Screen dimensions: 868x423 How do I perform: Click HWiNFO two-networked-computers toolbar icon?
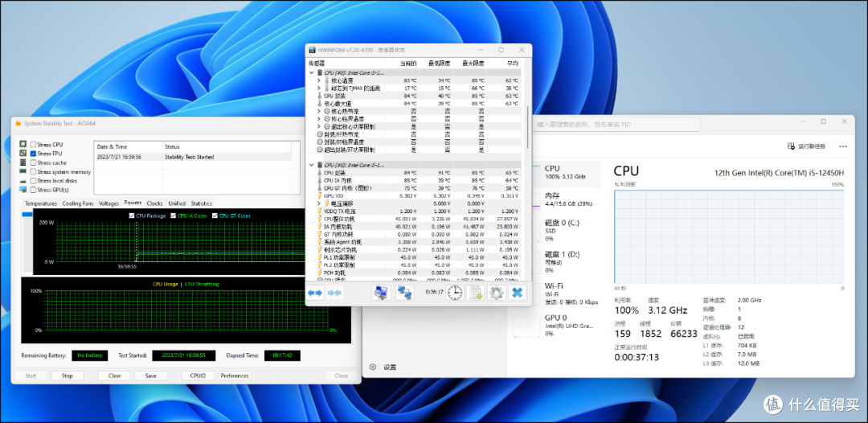click(404, 293)
